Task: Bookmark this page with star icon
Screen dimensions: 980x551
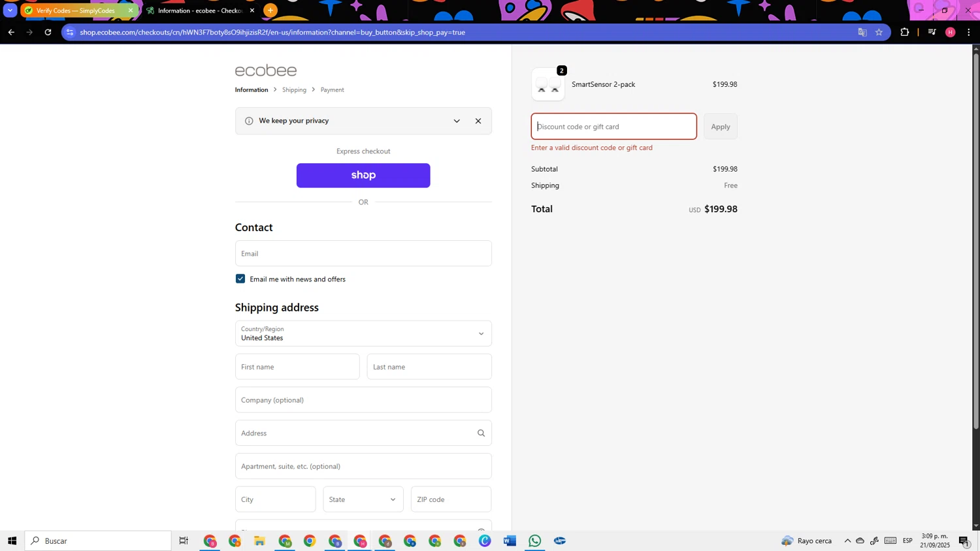Action: [879, 32]
